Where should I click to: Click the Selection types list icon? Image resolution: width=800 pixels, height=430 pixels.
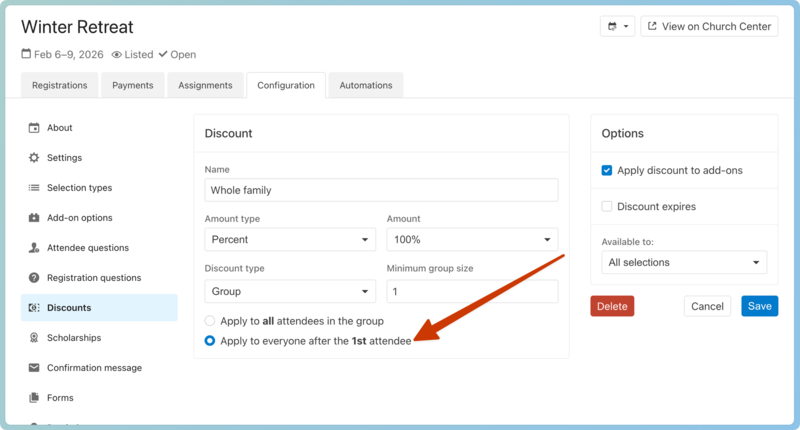point(34,188)
